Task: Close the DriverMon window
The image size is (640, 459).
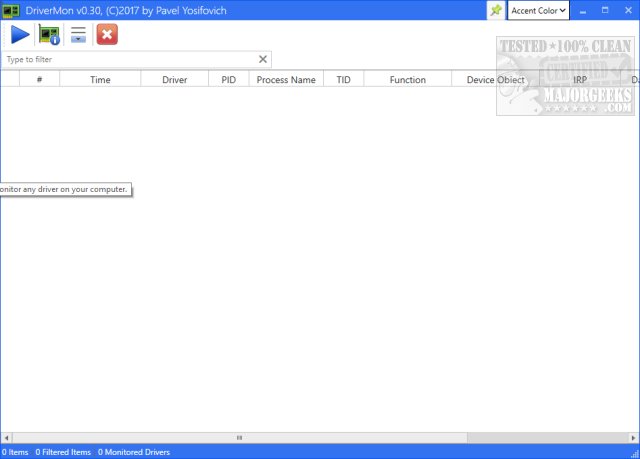Action: point(628,11)
